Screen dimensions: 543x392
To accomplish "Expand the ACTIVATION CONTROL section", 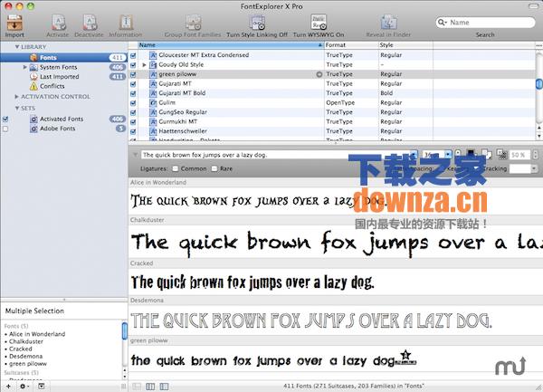I will pyautogui.click(x=16, y=97).
